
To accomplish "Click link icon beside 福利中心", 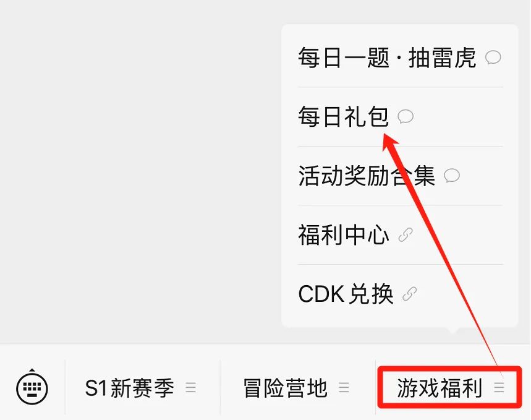I will (x=406, y=234).
